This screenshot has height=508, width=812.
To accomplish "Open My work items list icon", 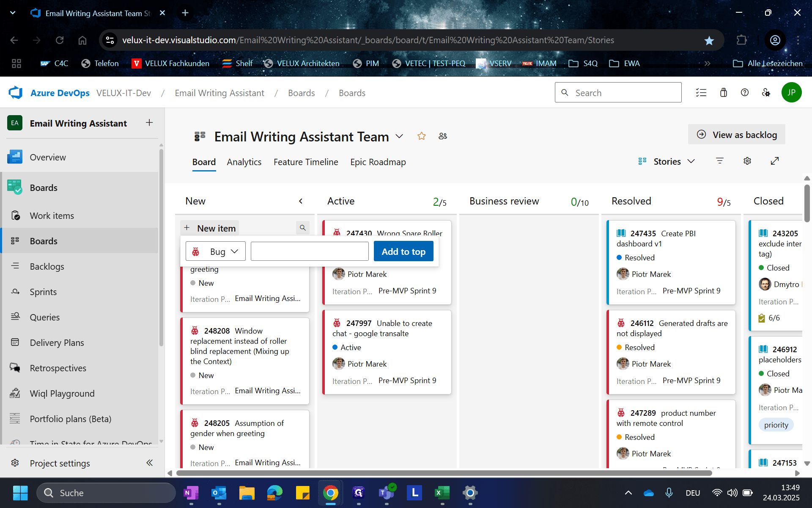I will coord(701,92).
